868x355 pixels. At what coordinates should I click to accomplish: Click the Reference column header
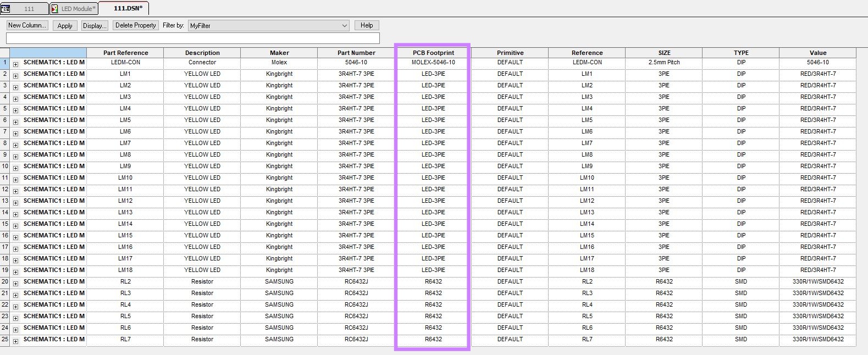587,53
